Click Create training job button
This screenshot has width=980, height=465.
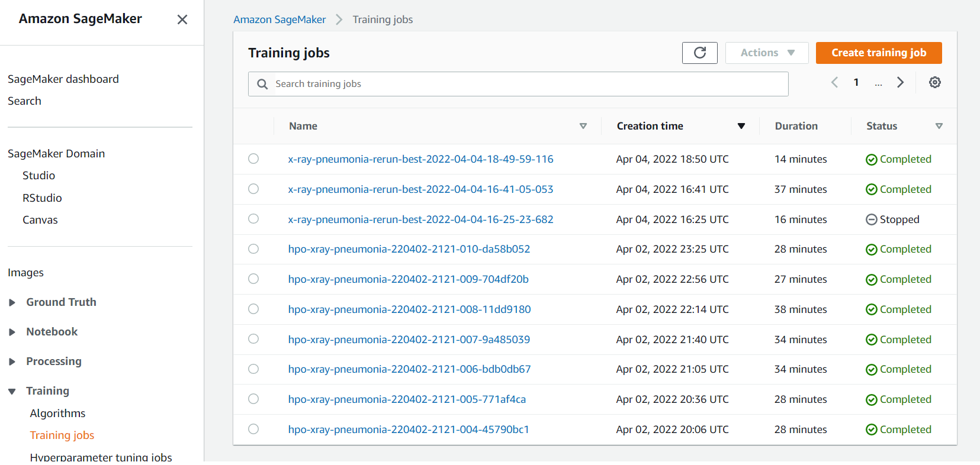879,53
